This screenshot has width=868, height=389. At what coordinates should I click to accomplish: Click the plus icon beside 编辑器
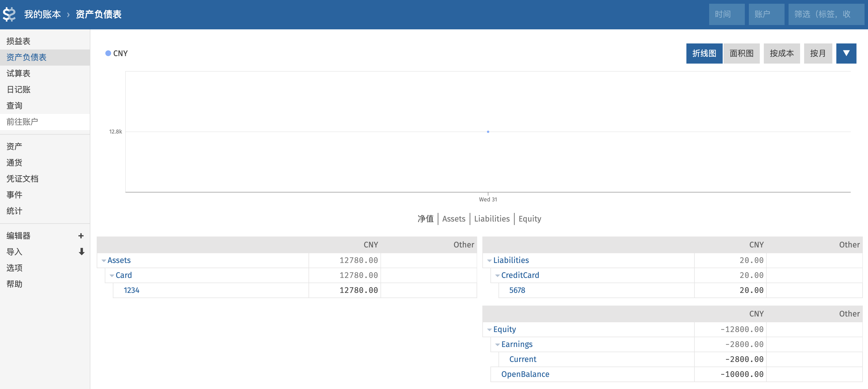pos(81,236)
